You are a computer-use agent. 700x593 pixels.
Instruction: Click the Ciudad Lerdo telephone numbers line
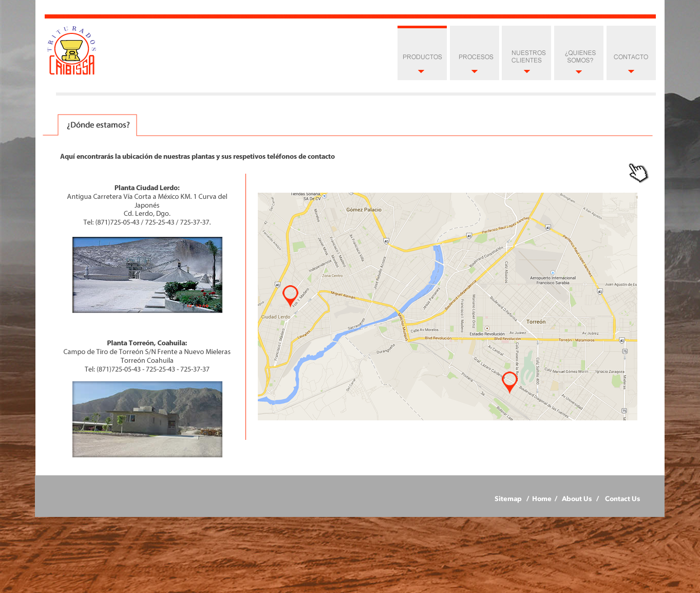[x=147, y=222]
